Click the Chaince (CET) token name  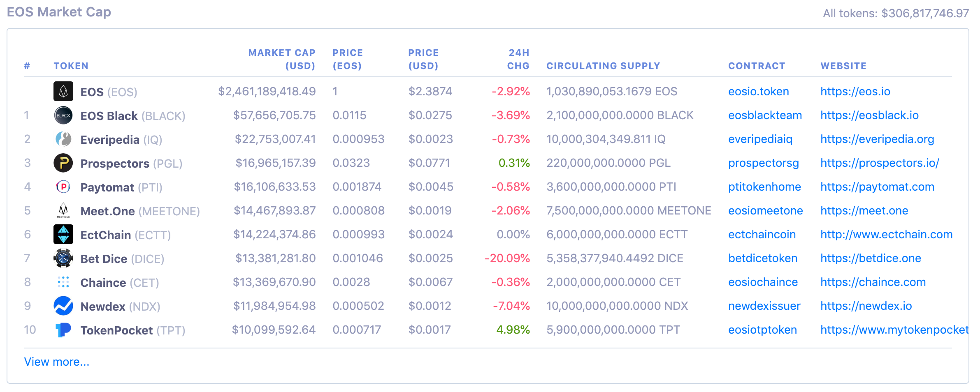point(120,283)
